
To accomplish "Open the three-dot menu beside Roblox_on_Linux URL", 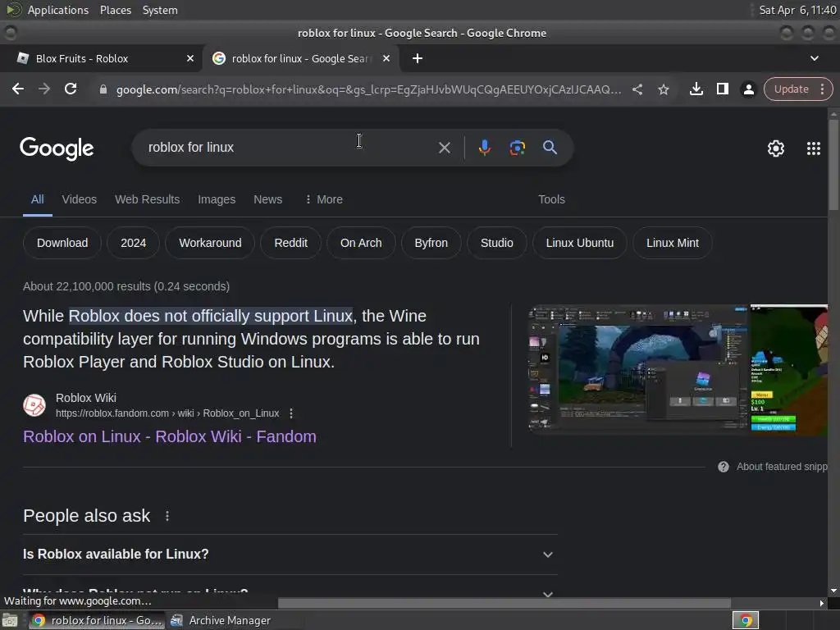I will [x=291, y=413].
